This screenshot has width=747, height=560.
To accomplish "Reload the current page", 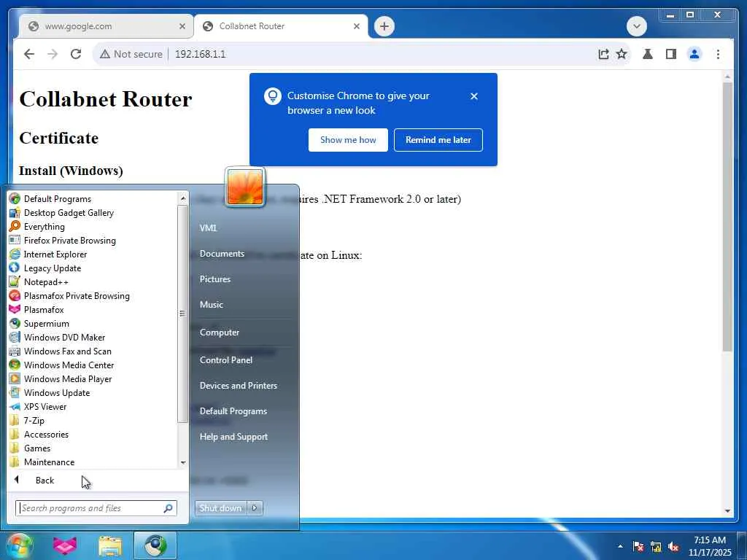I will (76, 54).
